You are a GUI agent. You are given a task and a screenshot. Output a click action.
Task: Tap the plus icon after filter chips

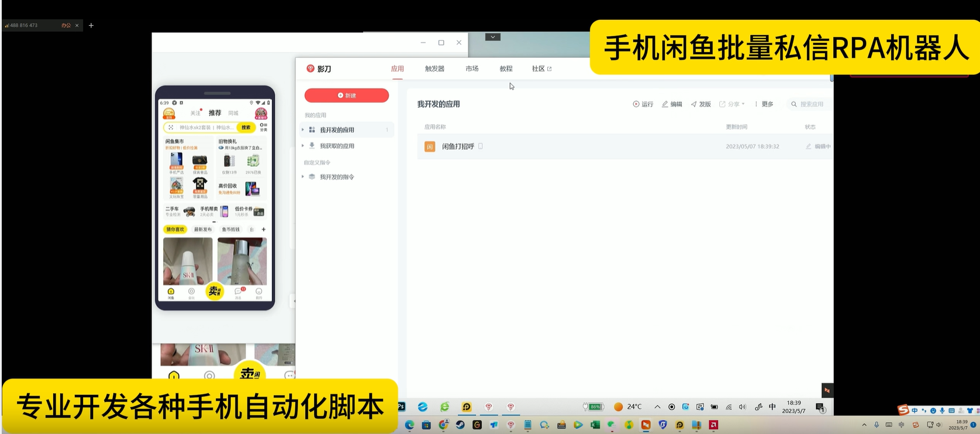(264, 229)
